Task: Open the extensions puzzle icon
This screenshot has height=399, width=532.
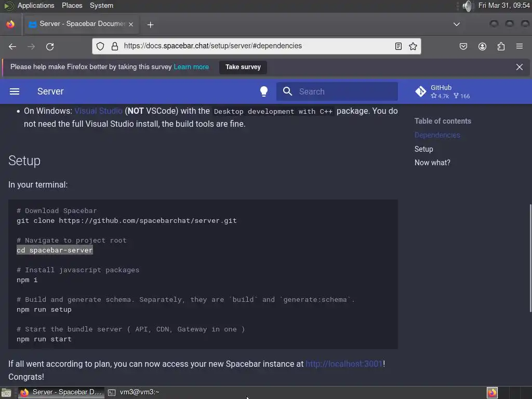Action: coord(501,46)
